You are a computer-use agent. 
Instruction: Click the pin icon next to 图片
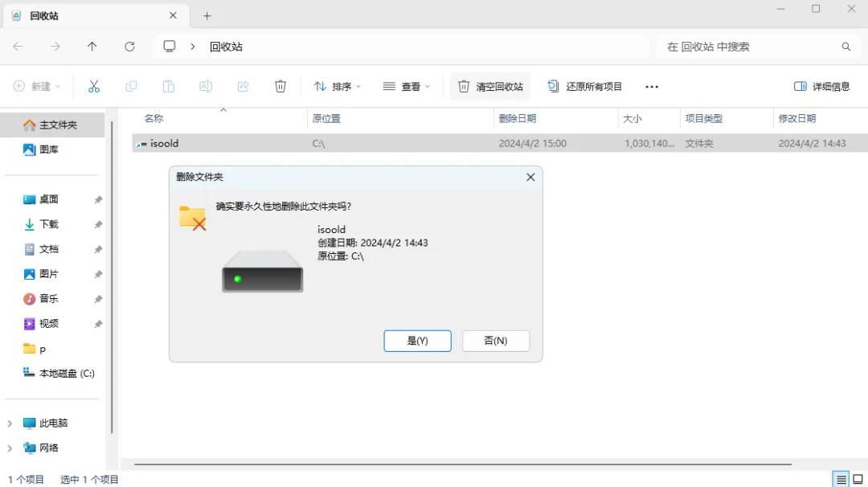pos(98,275)
